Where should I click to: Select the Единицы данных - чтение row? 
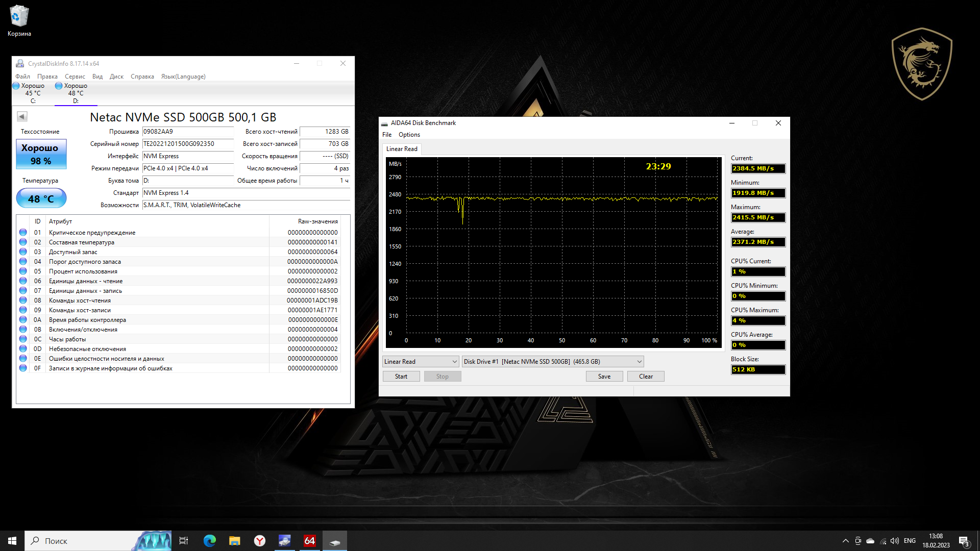pyautogui.click(x=179, y=281)
